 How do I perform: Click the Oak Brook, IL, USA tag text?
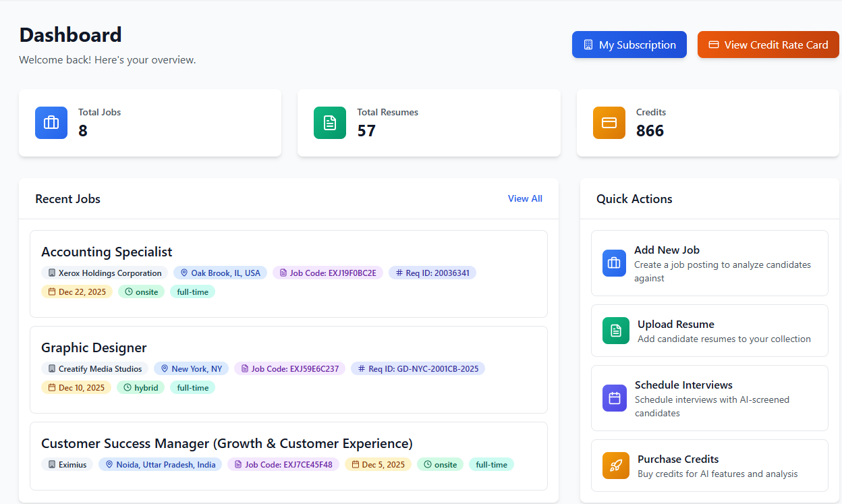(225, 273)
